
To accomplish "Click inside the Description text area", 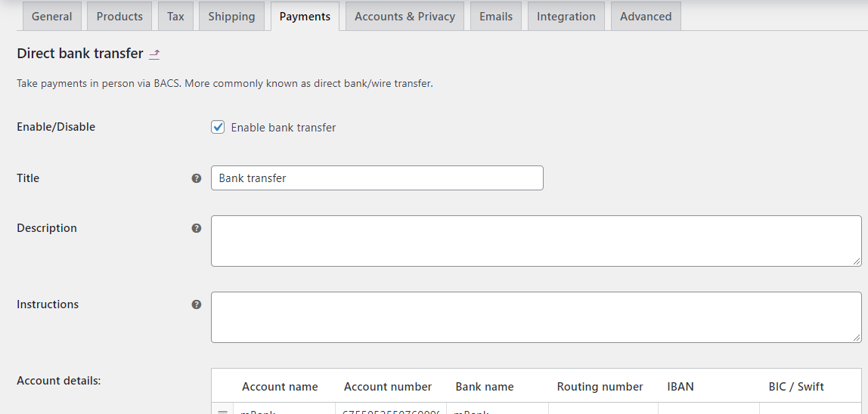I will click(x=535, y=241).
